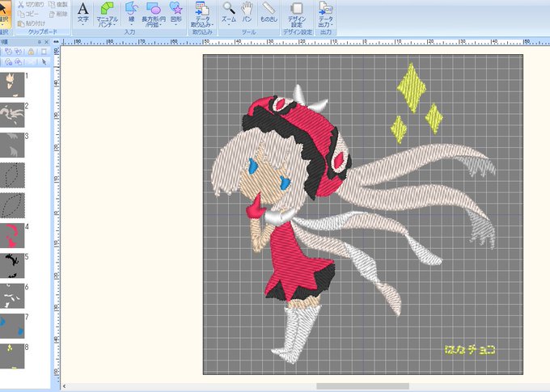Click first icon in order panel top toolbar row
This screenshot has height=392, width=550.
(8, 52)
